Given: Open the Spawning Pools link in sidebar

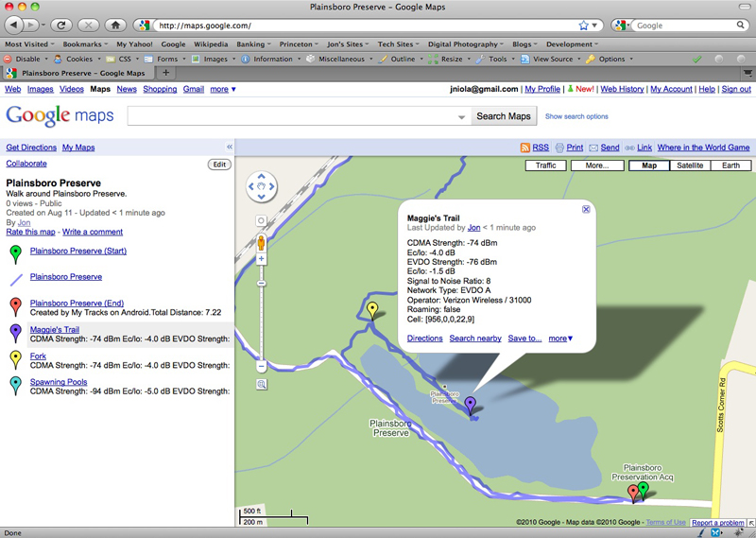Looking at the screenshot, I should [x=59, y=382].
